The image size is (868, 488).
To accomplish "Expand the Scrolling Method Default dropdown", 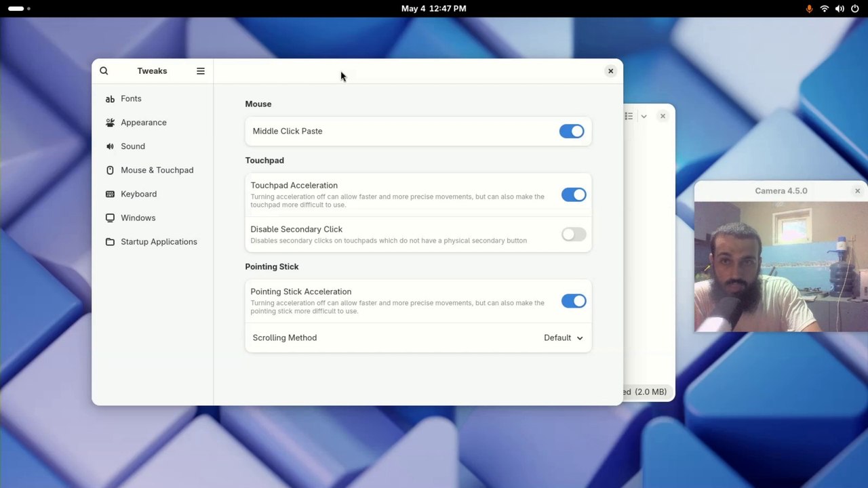I will pyautogui.click(x=564, y=338).
